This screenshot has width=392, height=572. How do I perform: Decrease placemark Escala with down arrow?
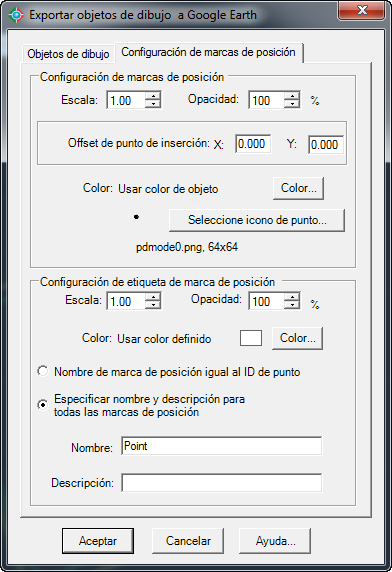(x=153, y=104)
